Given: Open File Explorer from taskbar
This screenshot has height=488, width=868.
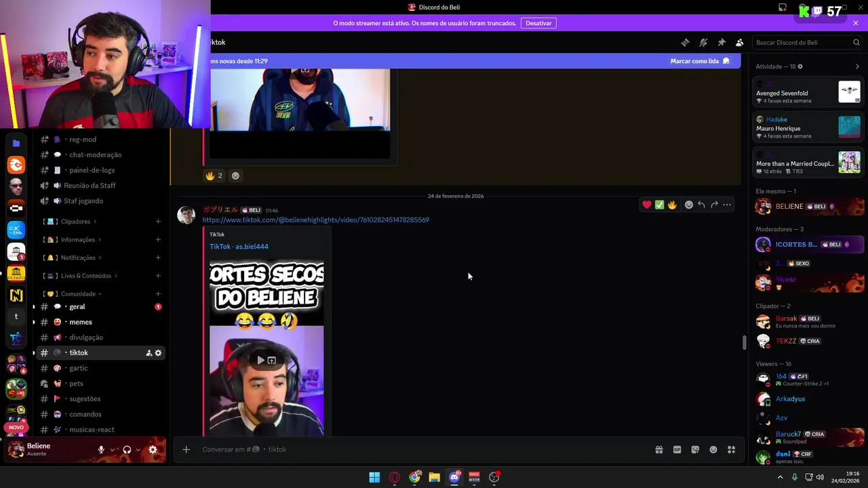Looking at the screenshot, I should click(434, 477).
